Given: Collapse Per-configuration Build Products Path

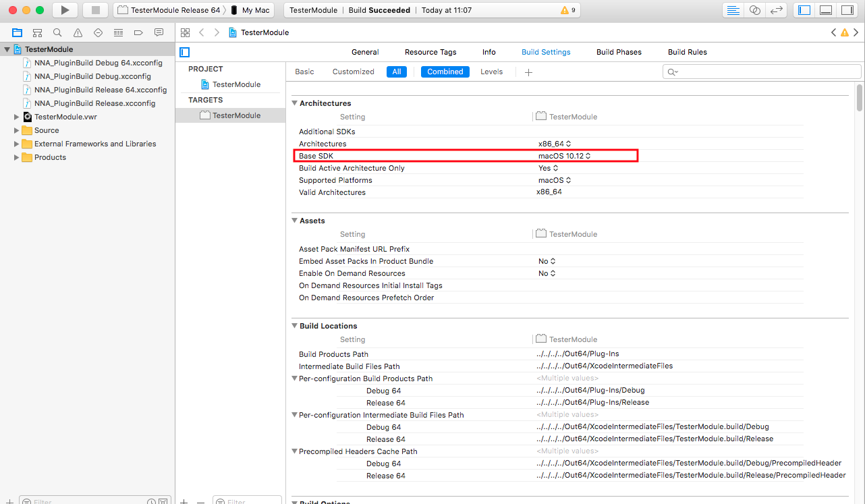Looking at the screenshot, I should 295,379.
